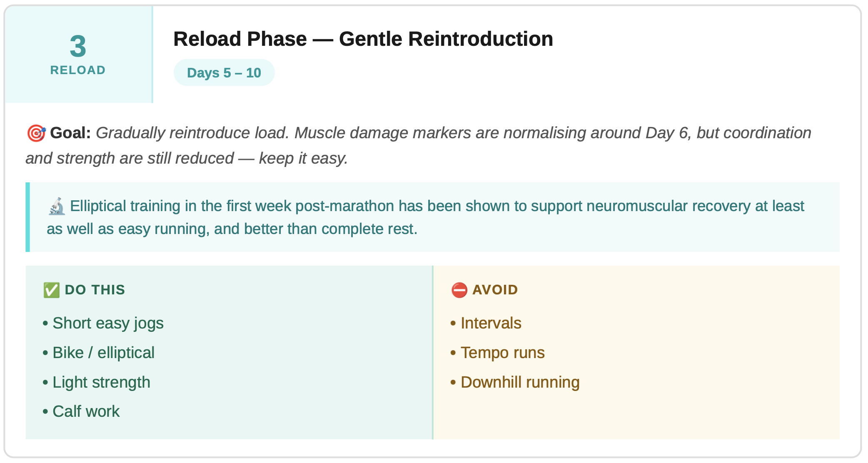868x463 pixels.
Task: Click the green checkmark icon by DO THIS
Action: point(52,290)
